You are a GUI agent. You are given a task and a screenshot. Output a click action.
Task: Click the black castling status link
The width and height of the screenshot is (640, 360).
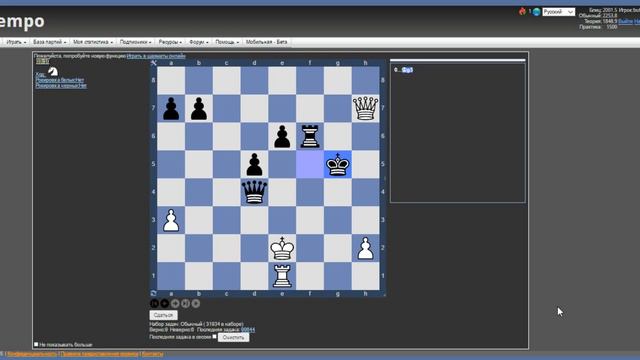pyautogui.click(x=61, y=86)
